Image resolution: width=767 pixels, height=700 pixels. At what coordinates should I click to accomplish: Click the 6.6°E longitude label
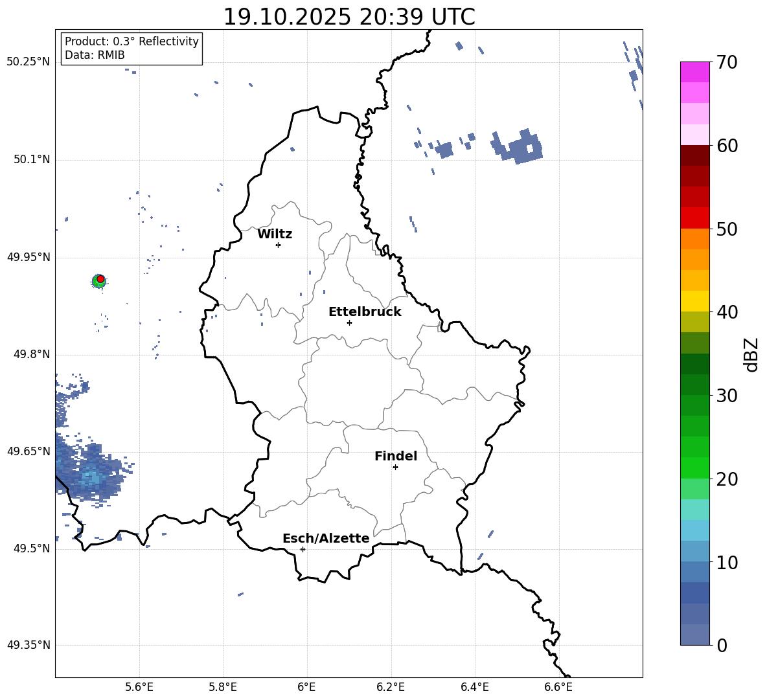click(x=558, y=687)
